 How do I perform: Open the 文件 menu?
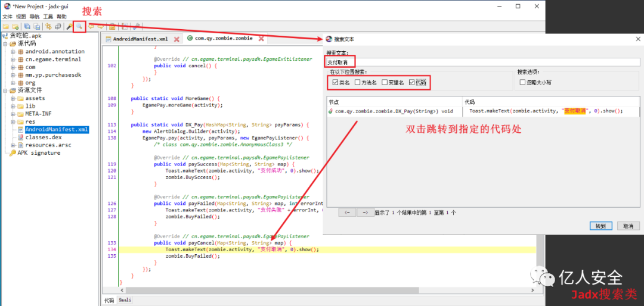[x=7, y=17]
